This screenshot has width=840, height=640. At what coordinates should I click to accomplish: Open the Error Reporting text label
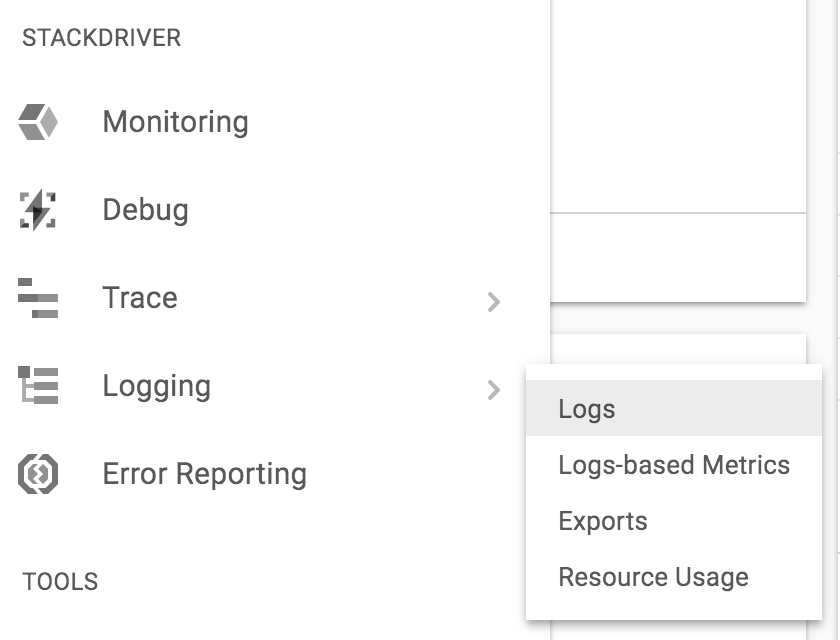click(x=204, y=474)
